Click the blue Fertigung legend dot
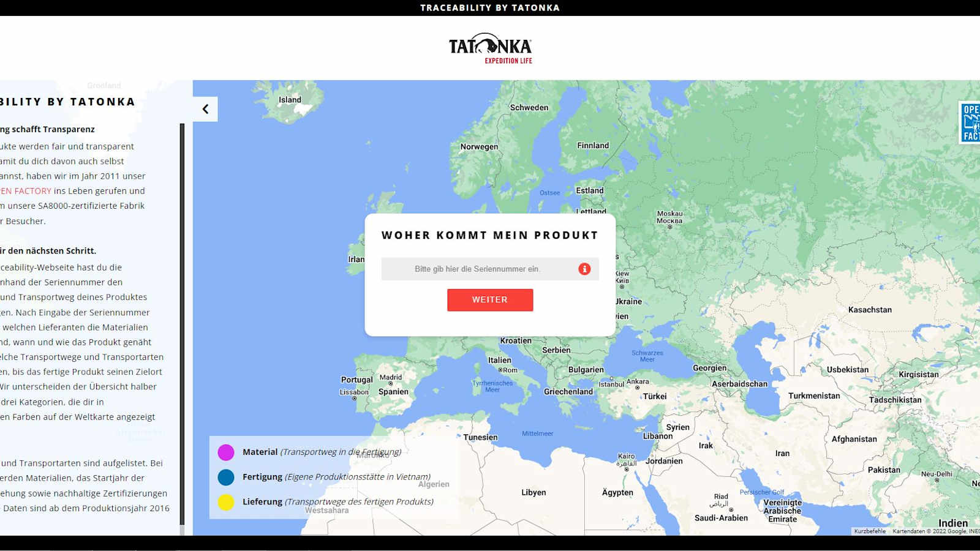The image size is (980, 551). [x=226, y=477]
